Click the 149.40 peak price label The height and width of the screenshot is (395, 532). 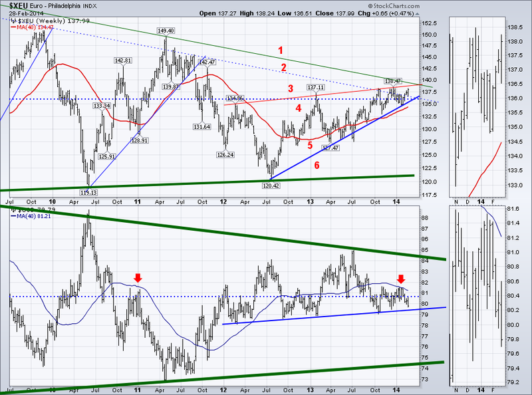[x=166, y=31]
